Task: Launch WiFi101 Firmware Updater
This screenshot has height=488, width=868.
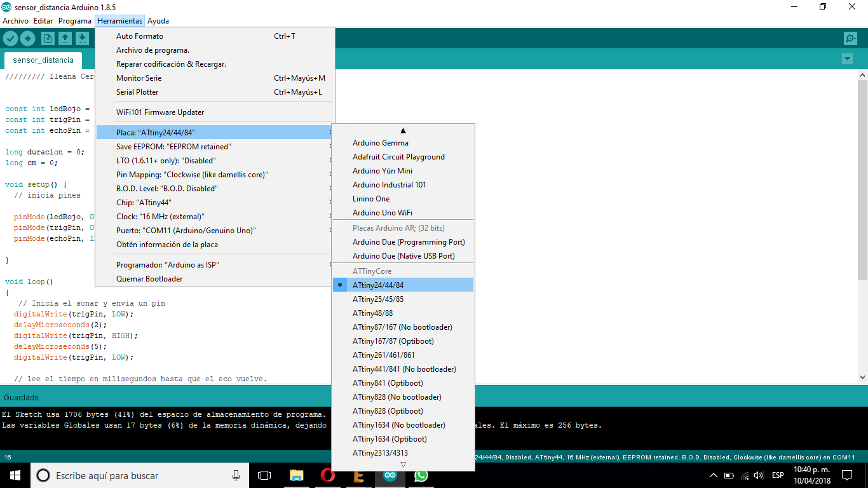Action: (215, 112)
